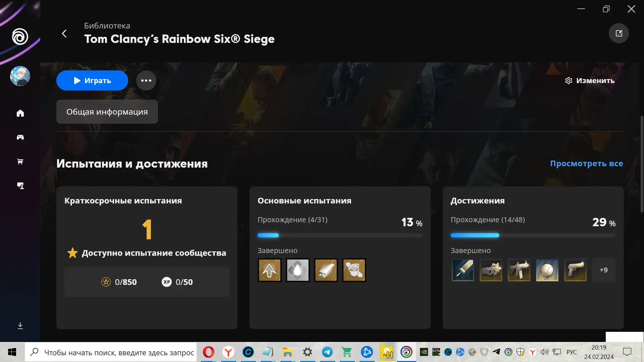Click the edit note icon at top right
The image size is (644, 362).
(x=619, y=33)
